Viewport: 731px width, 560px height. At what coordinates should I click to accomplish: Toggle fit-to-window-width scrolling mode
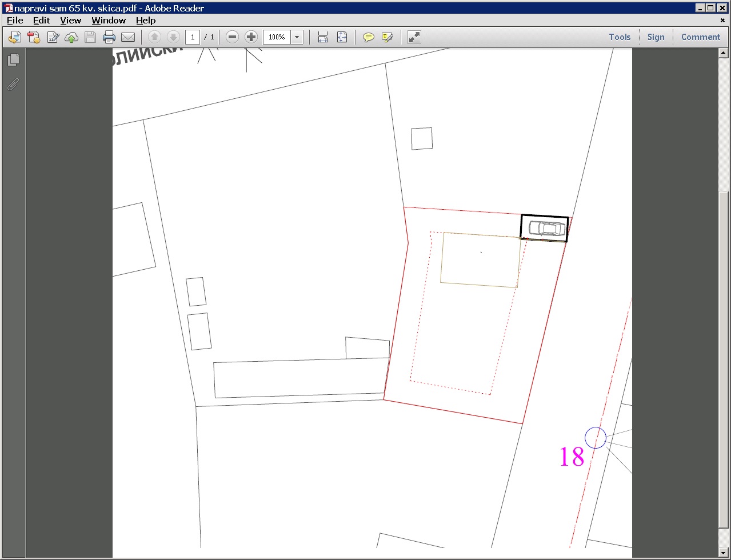(x=323, y=37)
